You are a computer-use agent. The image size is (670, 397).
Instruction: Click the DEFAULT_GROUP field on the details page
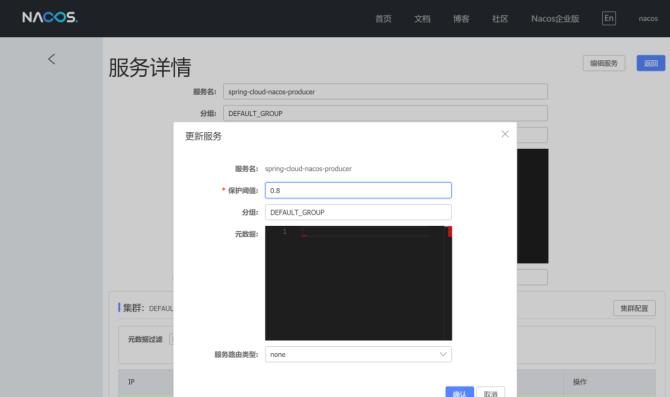385,113
